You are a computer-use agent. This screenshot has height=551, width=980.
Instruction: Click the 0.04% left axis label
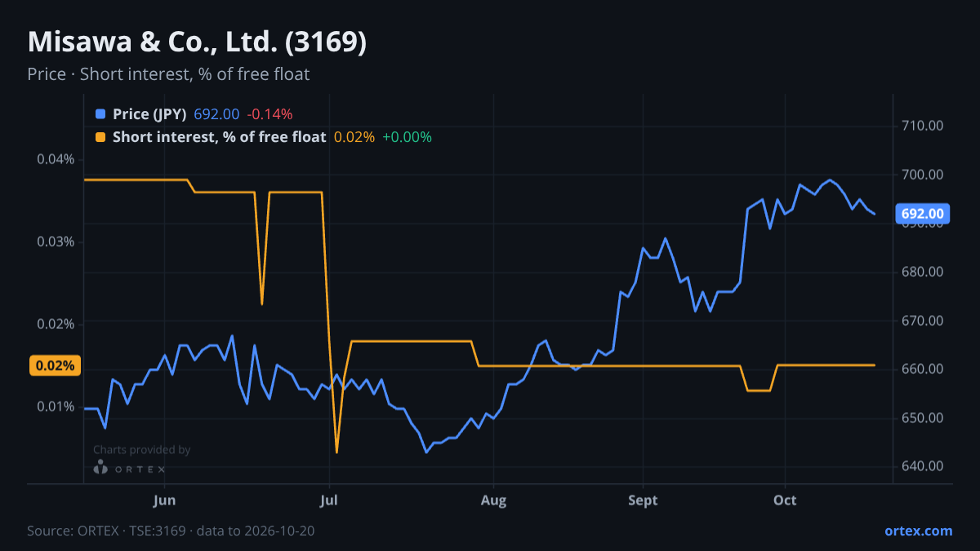[56, 159]
